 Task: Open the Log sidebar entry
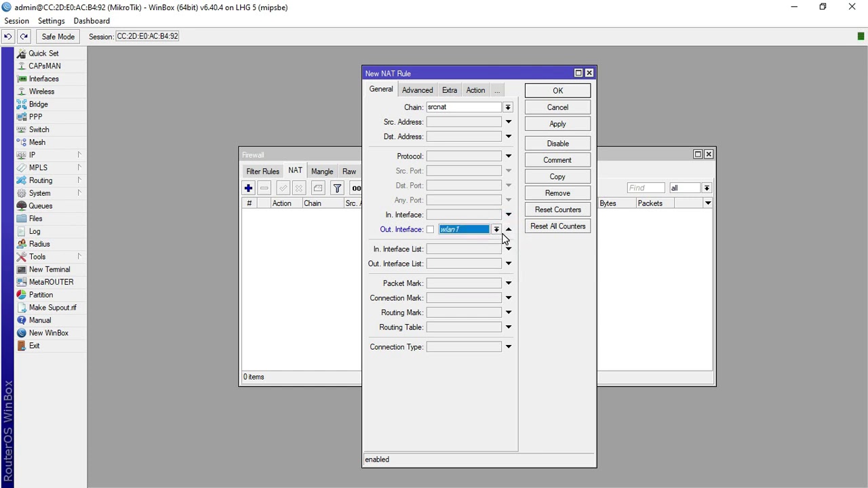coord(34,231)
